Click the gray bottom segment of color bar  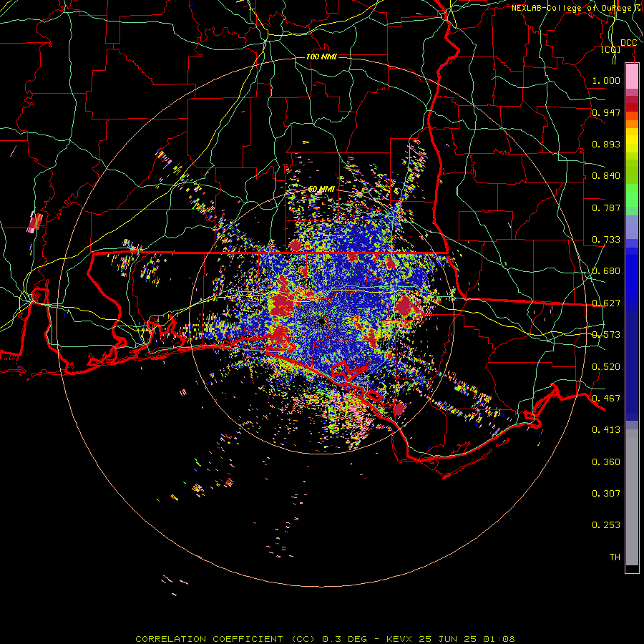pos(632,497)
